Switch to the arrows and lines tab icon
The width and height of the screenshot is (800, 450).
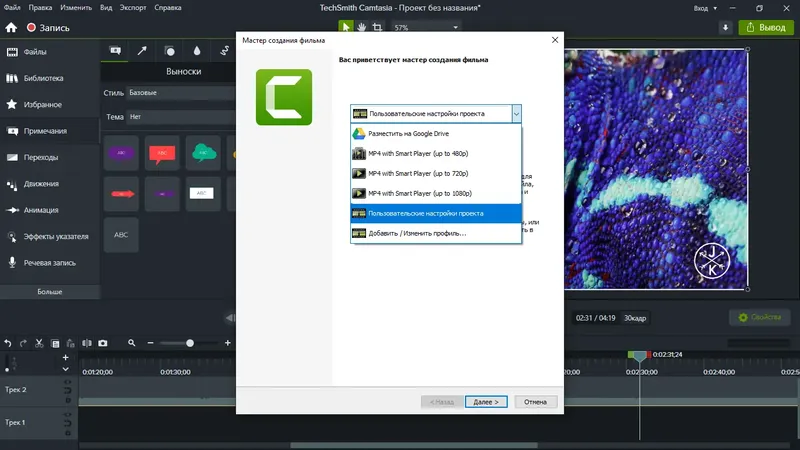142,51
